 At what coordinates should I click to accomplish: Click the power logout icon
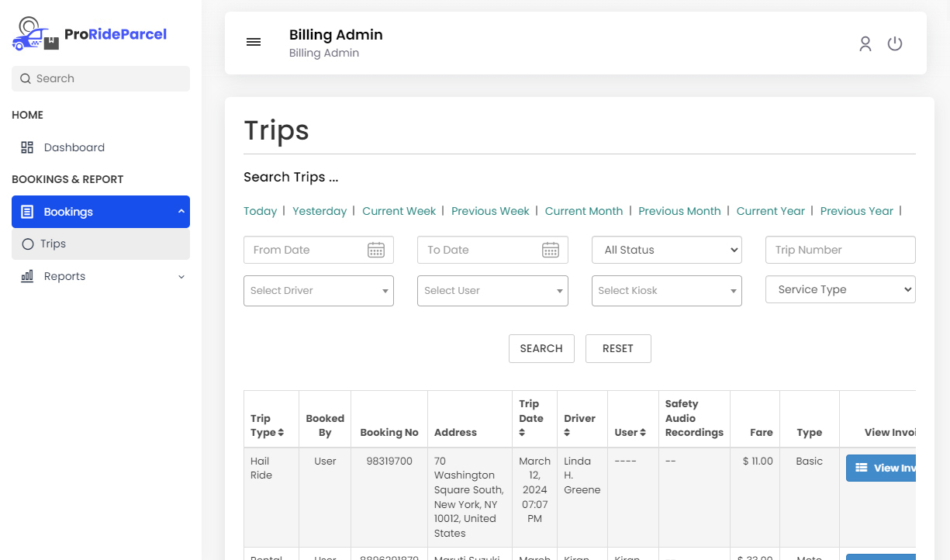(x=895, y=43)
